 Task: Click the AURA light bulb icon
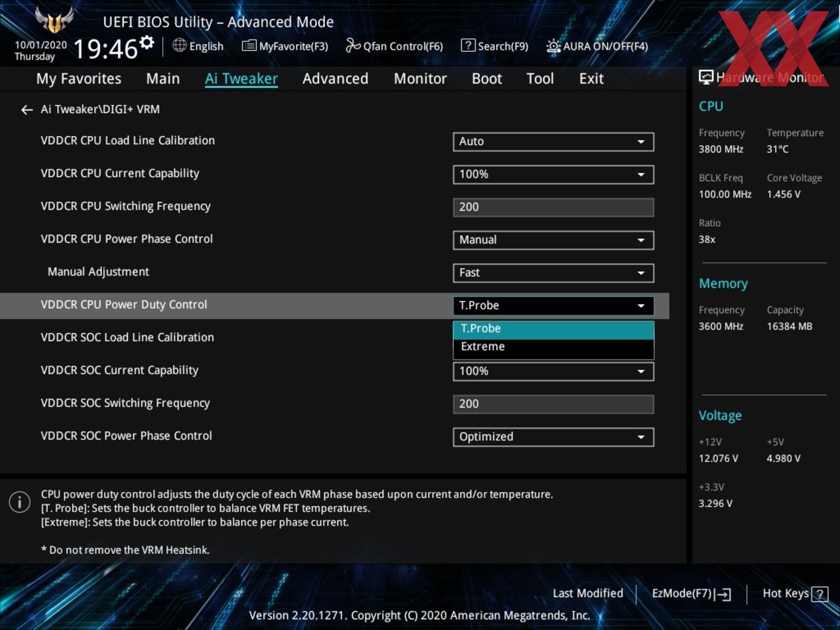pos(553,46)
